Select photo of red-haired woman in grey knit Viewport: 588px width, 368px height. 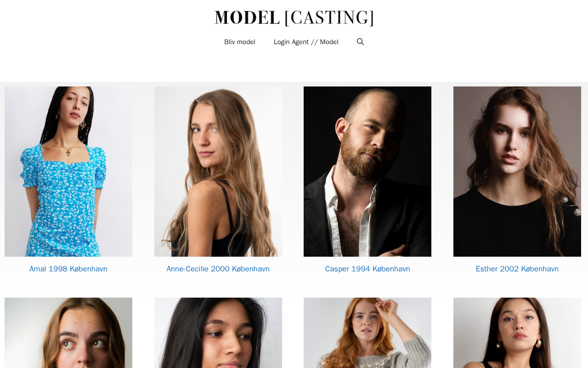click(x=367, y=333)
